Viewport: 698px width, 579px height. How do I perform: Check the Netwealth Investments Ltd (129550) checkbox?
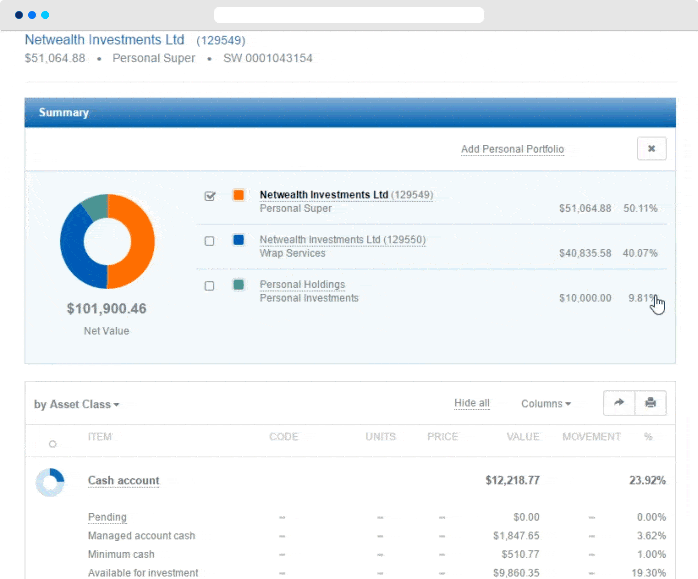click(209, 241)
